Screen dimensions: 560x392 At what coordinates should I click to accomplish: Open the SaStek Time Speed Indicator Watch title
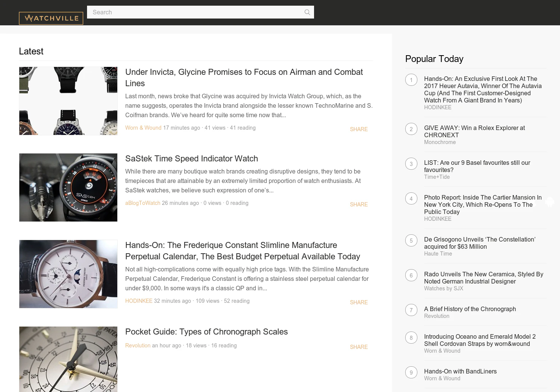tap(191, 158)
